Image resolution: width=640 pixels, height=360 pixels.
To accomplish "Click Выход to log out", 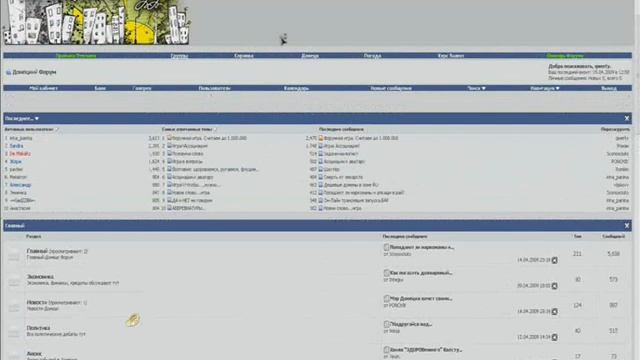I will point(609,88).
